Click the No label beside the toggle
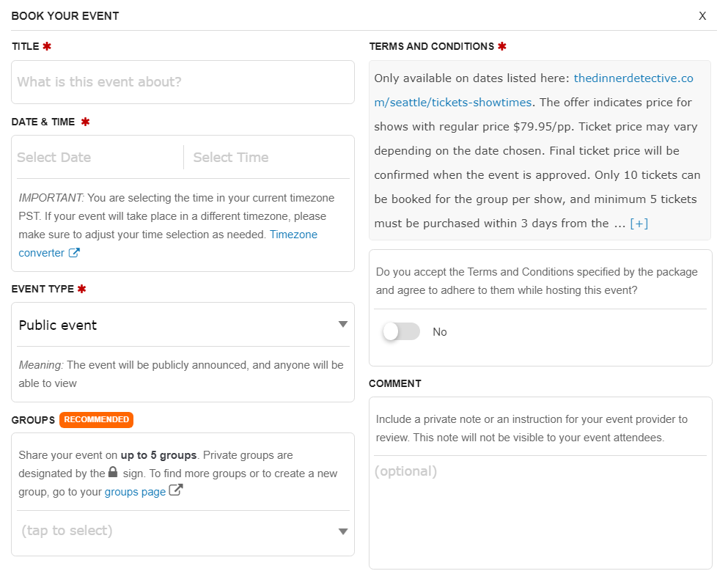The height and width of the screenshot is (571, 728). [440, 332]
